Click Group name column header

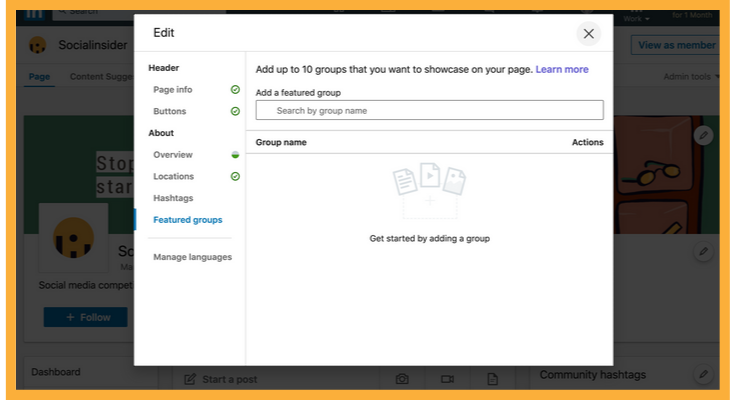tap(281, 142)
